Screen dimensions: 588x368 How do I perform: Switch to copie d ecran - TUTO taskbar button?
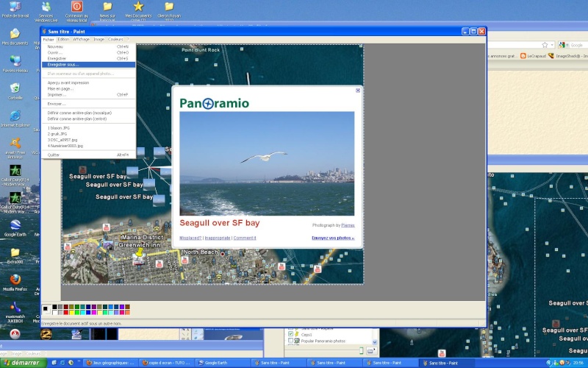pyautogui.click(x=168, y=363)
